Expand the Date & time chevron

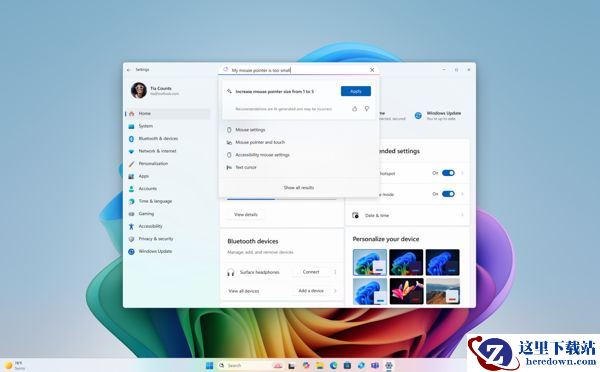click(x=462, y=215)
